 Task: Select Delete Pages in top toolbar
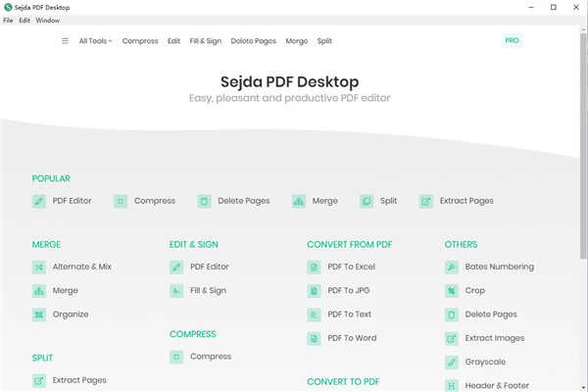click(253, 41)
